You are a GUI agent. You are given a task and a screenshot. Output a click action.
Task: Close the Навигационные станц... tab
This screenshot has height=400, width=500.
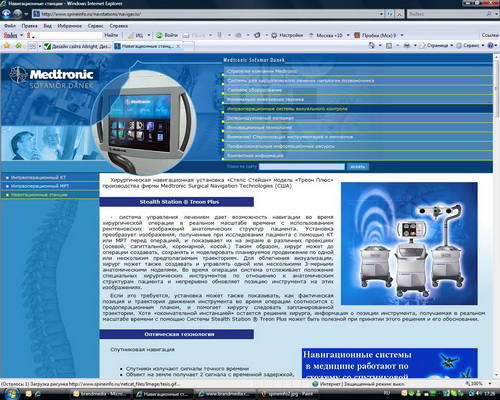[178, 46]
